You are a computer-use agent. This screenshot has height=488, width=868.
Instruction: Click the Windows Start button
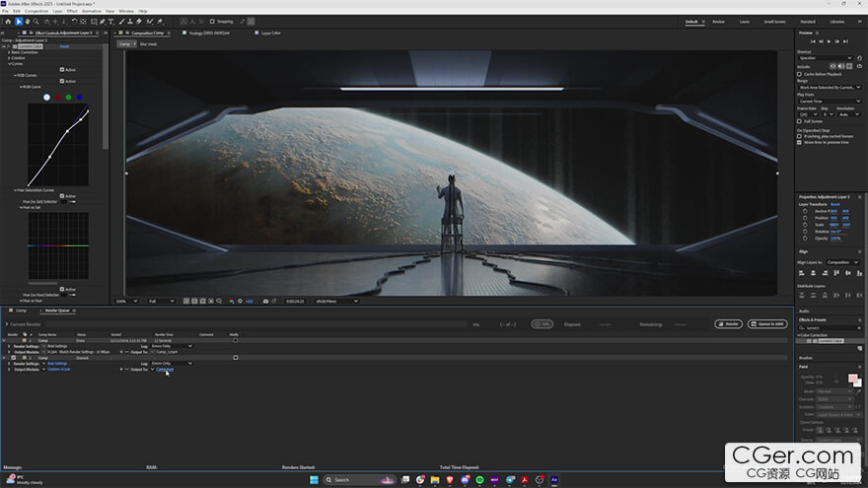click(314, 480)
